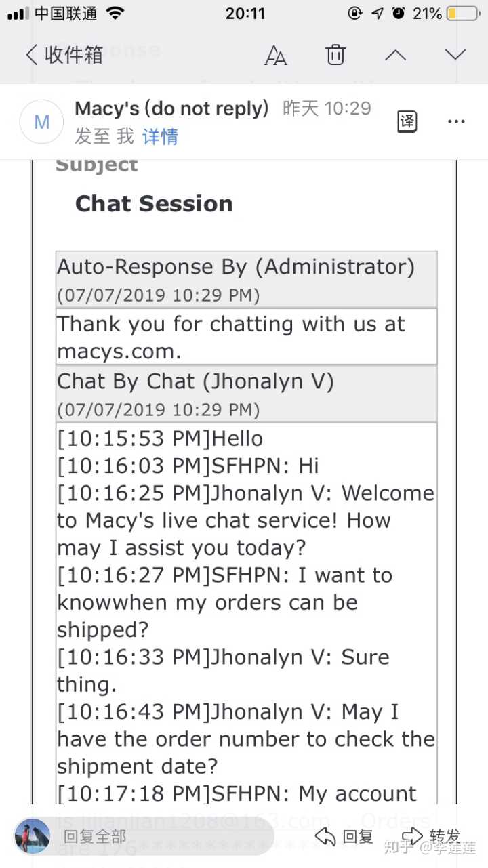Image resolution: width=488 pixels, height=868 pixels.
Task: Forward the email with 转发 arrow
Action: pos(432,837)
